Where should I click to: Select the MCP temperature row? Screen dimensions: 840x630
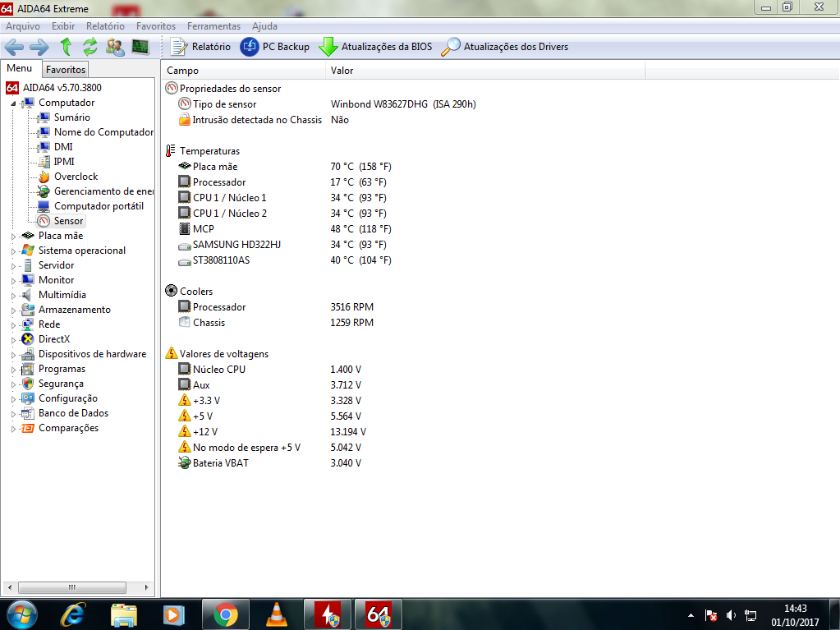(x=285, y=228)
